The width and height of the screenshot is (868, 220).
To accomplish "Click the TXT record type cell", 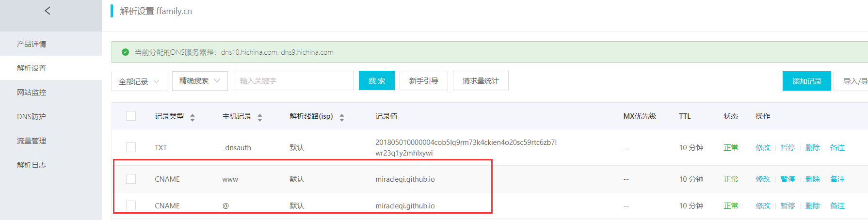I will point(161,148).
